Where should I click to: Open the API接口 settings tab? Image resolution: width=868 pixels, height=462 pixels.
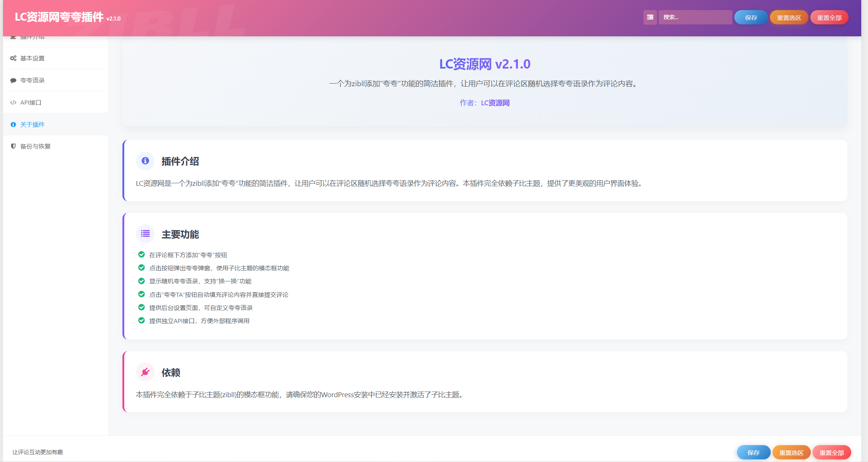tap(31, 103)
